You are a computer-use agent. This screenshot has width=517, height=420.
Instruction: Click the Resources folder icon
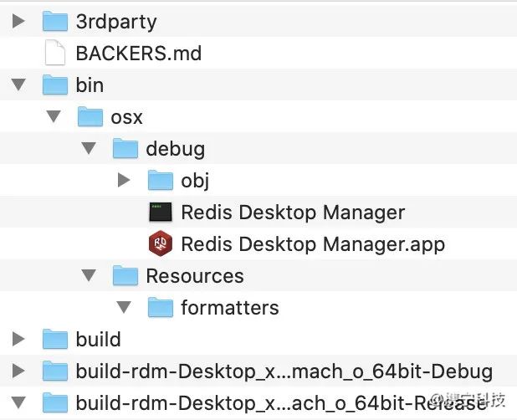pos(125,275)
